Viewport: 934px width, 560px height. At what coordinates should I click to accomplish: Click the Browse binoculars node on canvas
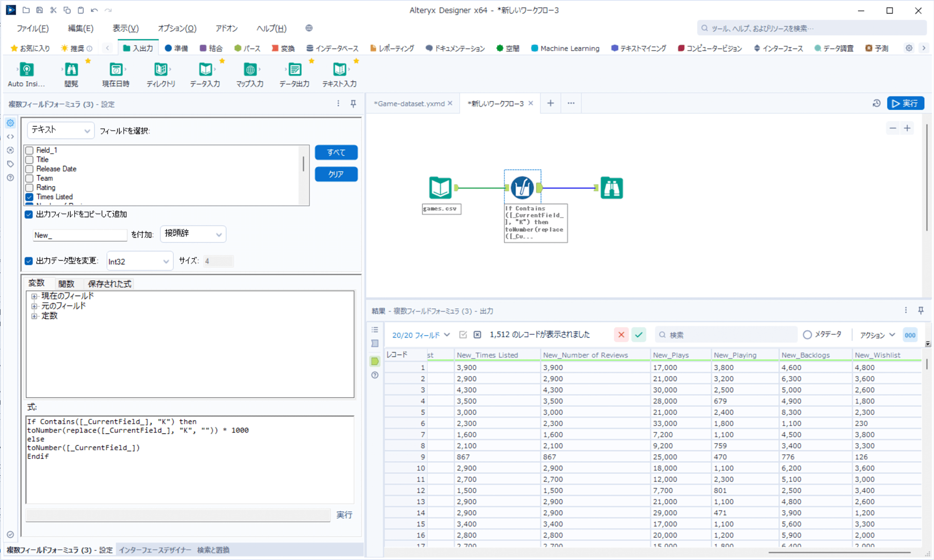click(611, 188)
